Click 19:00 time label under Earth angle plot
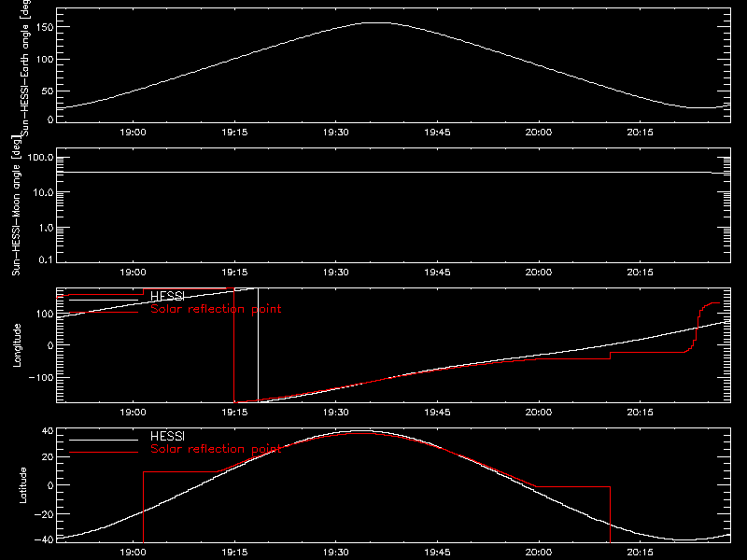 133,133
